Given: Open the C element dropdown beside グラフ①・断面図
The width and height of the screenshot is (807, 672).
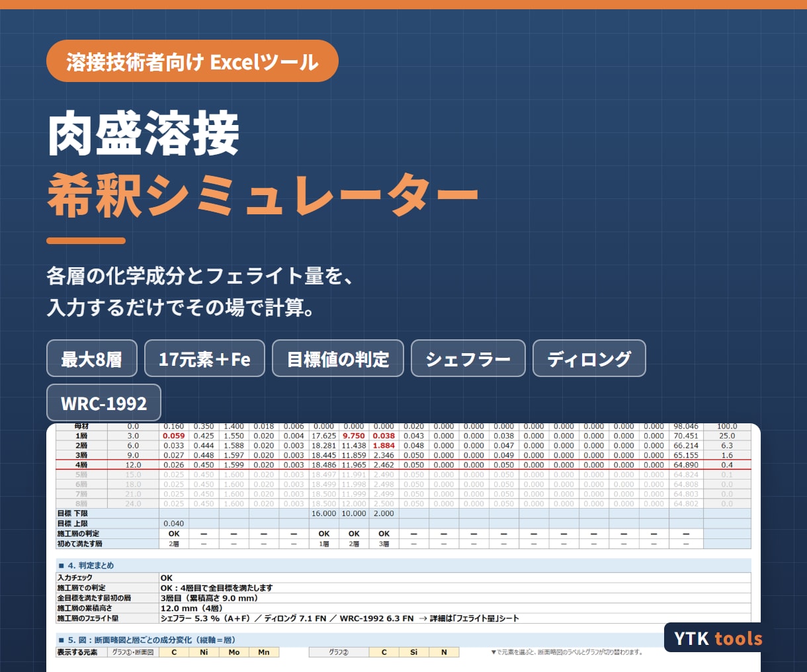Looking at the screenshot, I should pyautogui.click(x=174, y=652).
